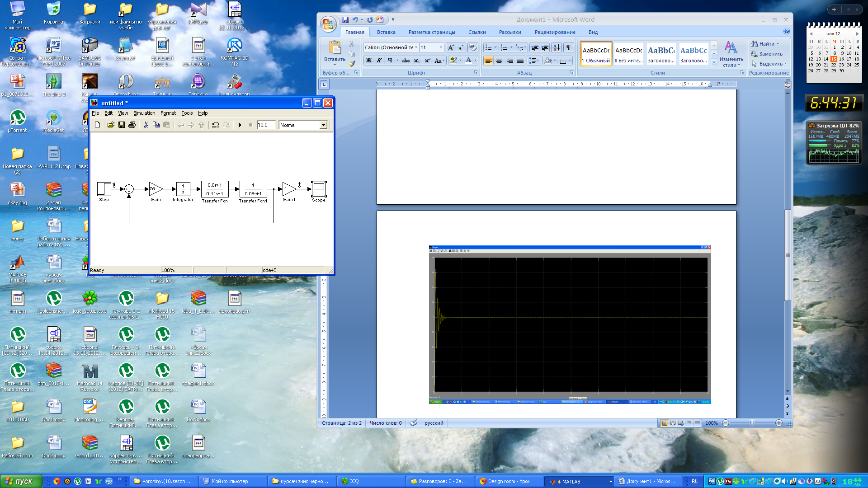This screenshot has height=488, width=868.
Task: Start the Simulink simulation with play button
Action: click(x=240, y=125)
